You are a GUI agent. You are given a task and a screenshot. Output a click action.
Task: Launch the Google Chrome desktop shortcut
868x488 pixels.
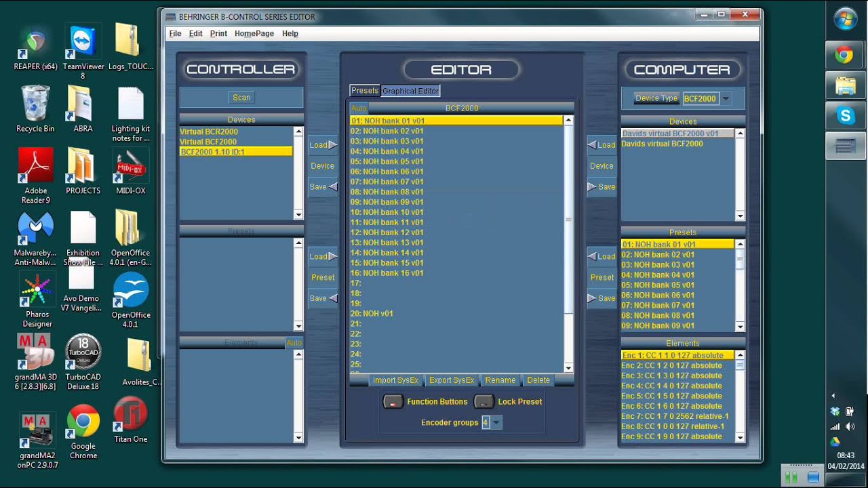pos(83,432)
